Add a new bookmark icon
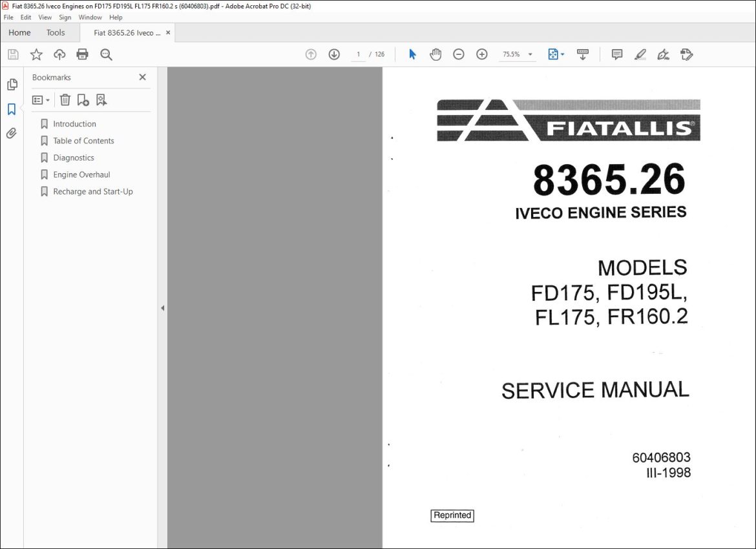Image resolution: width=756 pixels, height=549 pixels. pyautogui.click(x=83, y=99)
